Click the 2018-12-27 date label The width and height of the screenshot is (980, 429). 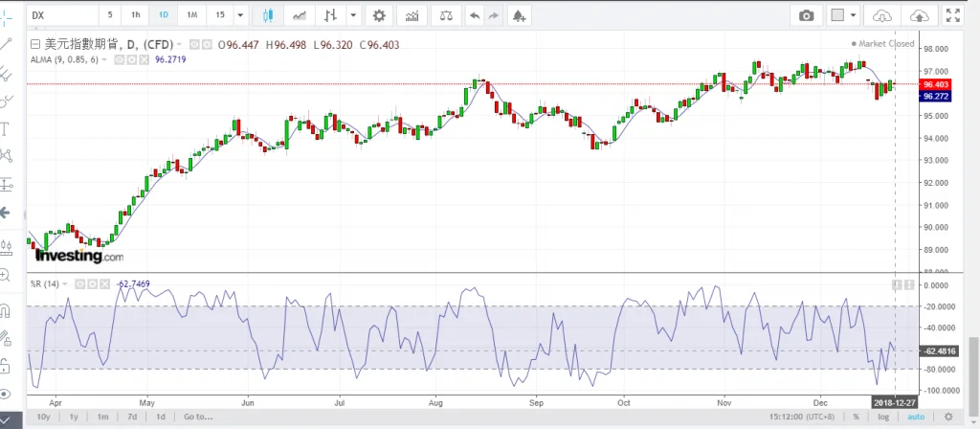tap(895, 402)
